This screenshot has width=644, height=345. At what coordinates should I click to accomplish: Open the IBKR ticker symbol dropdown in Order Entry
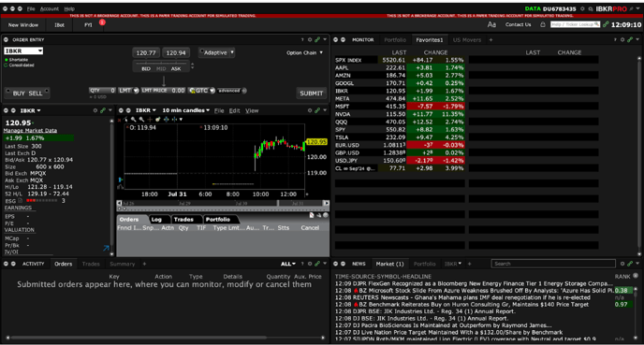point(40,50)
